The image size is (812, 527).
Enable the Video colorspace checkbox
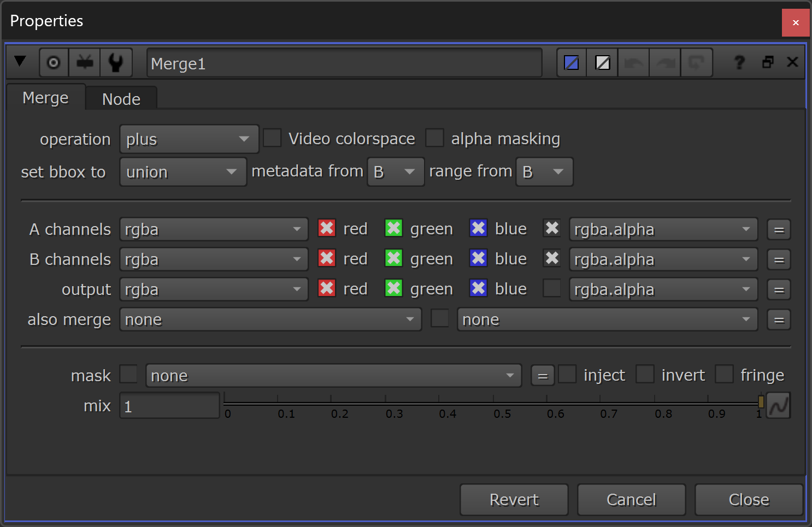[x=272, y=138]
